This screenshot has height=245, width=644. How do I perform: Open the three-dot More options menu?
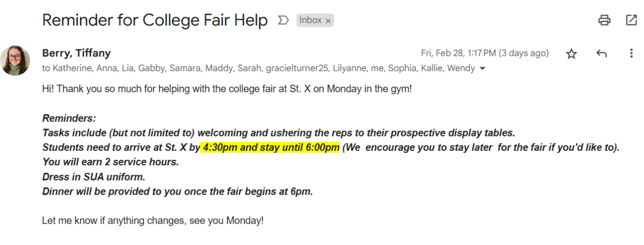[631, 53]
